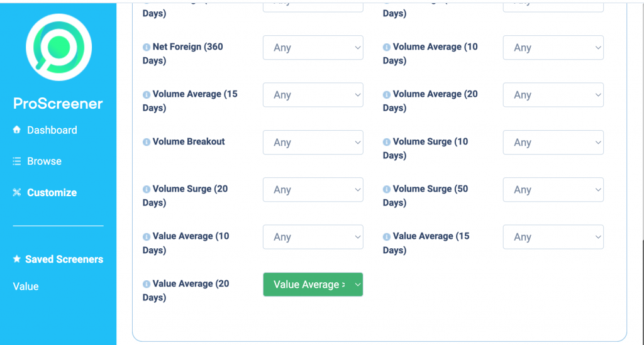This screenshot has width=644, height=345.
Task: Click the page vertical scrollbar
Action: [x=642, y=291]
